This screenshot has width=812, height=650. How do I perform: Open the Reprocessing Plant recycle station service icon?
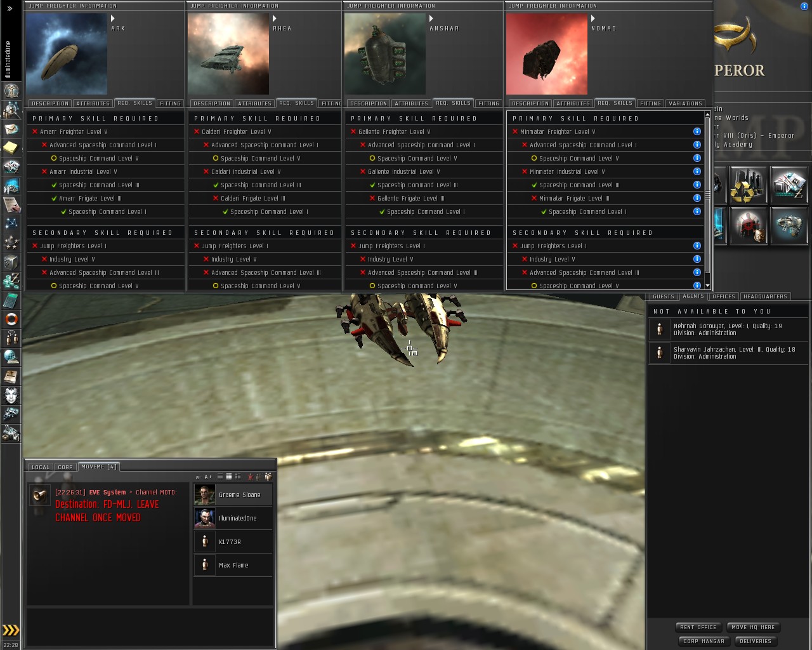point(747,185)
